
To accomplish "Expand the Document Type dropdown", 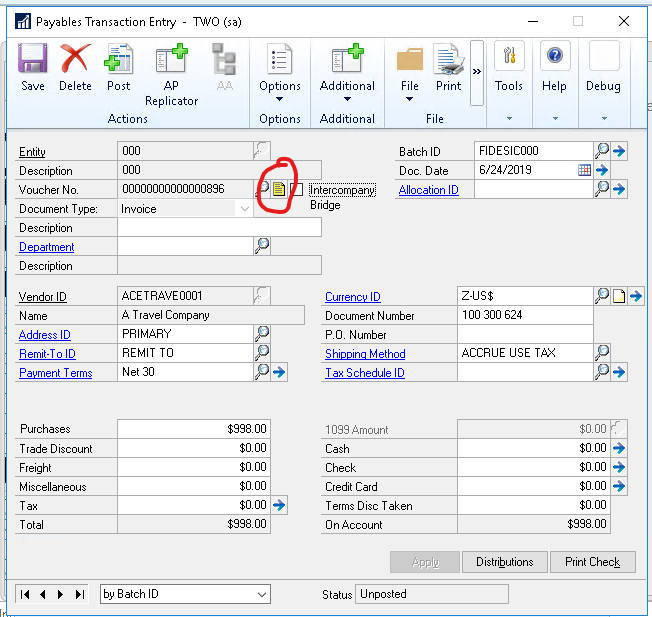I will point(244,209).
